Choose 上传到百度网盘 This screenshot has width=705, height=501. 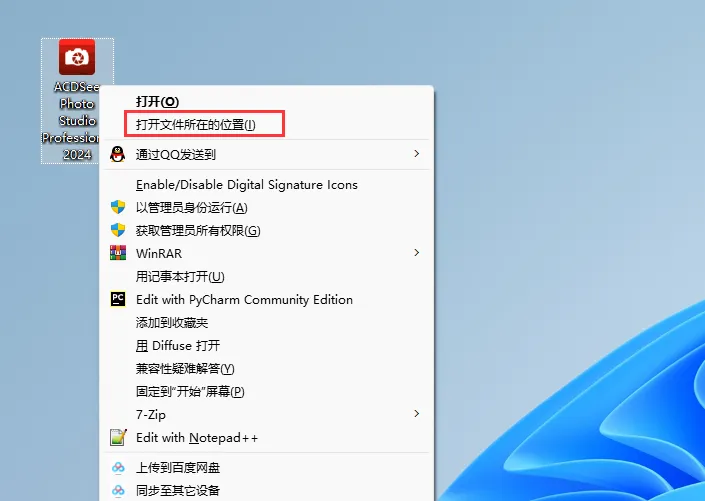[x=267, y=468]
